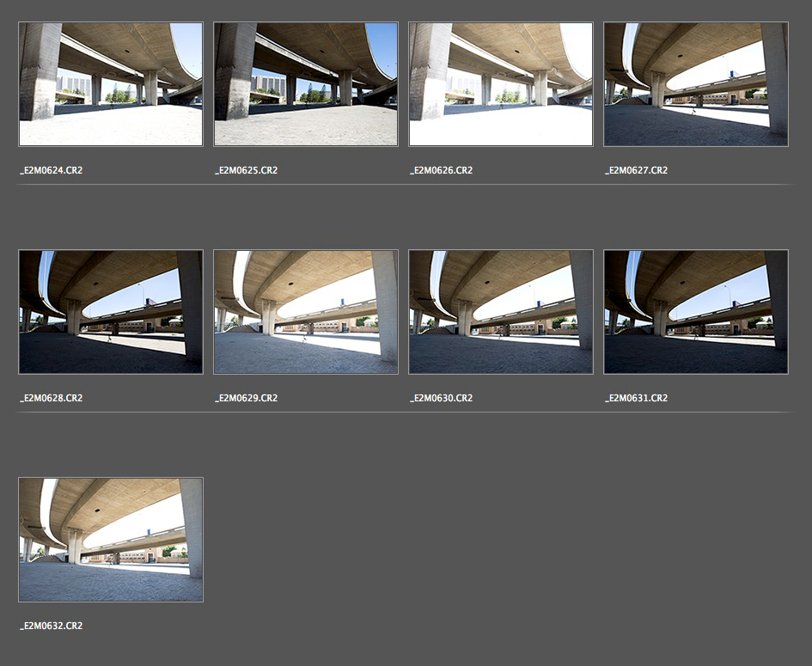This screenshot has height=666, width=812.
Task: Click the _E2M0631.CR2 name label
Action: tap(637, 398)
